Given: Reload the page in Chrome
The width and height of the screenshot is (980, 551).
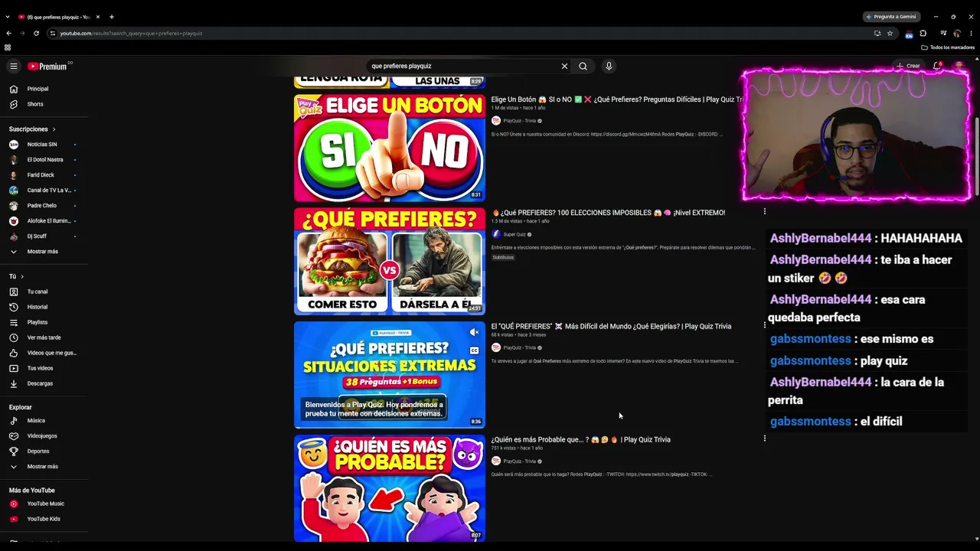Looking at the screenshot, I should coord(36,34).
